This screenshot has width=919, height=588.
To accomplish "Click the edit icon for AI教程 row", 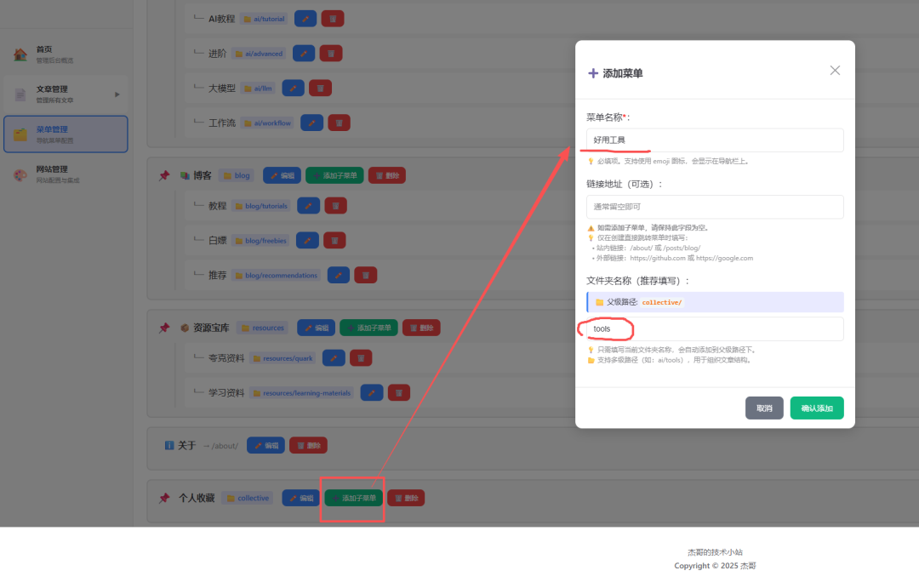I will 305,18.
